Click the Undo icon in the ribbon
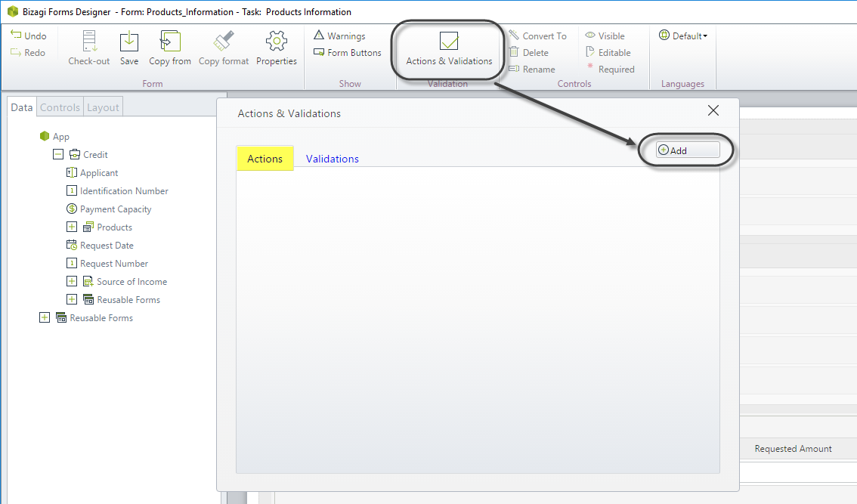This screenshot has height=504, width=857. pos(16,35)
